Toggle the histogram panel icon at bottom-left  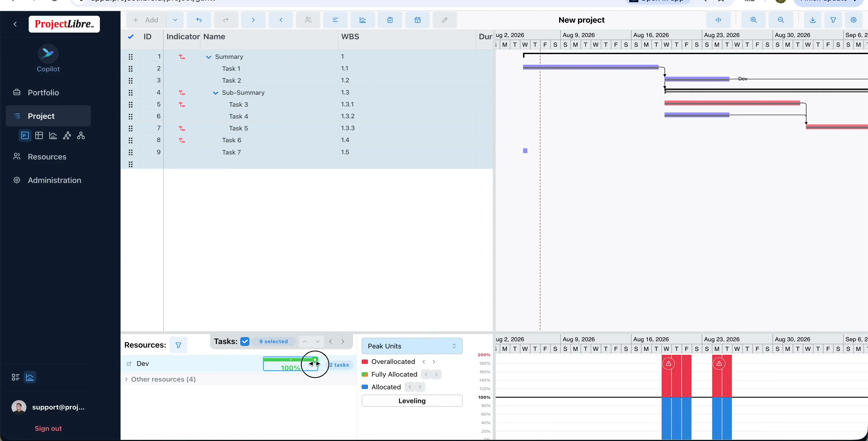(30, 377)
